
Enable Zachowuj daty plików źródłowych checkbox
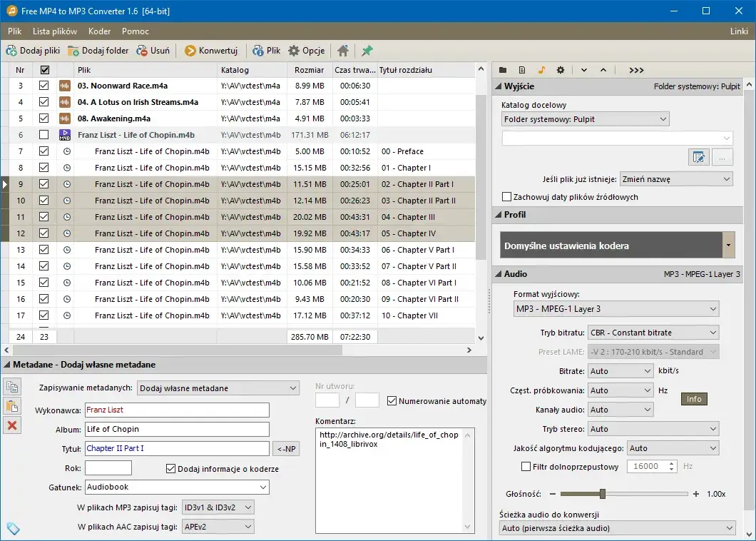(x=506, y=197)
